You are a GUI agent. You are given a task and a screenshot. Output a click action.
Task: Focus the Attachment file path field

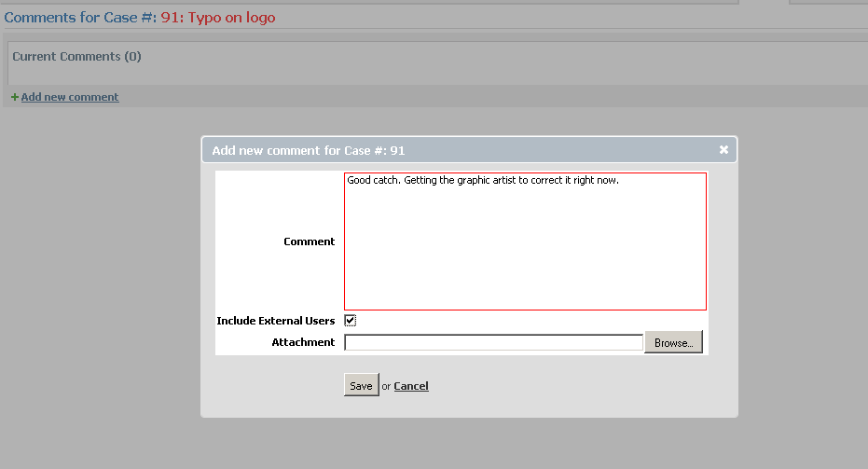click(x=494, y=342)
